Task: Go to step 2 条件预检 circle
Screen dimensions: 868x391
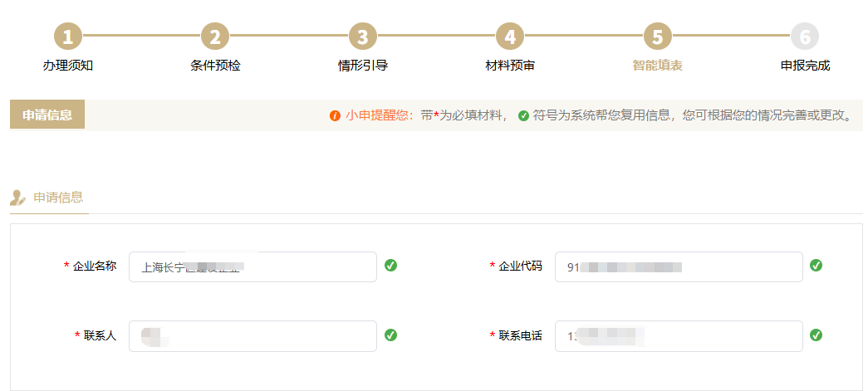Action: click(215, 36)
